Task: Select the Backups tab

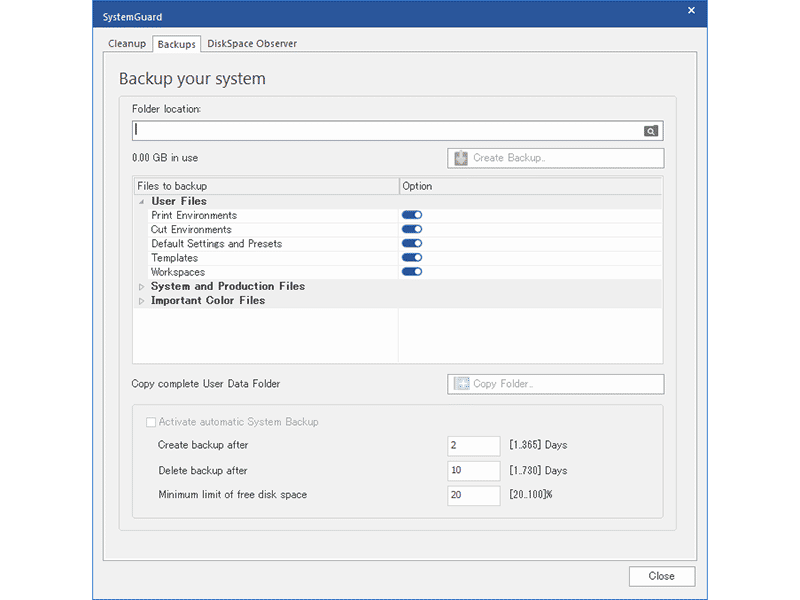Action: pyautogui.click(x=177, y=44)
